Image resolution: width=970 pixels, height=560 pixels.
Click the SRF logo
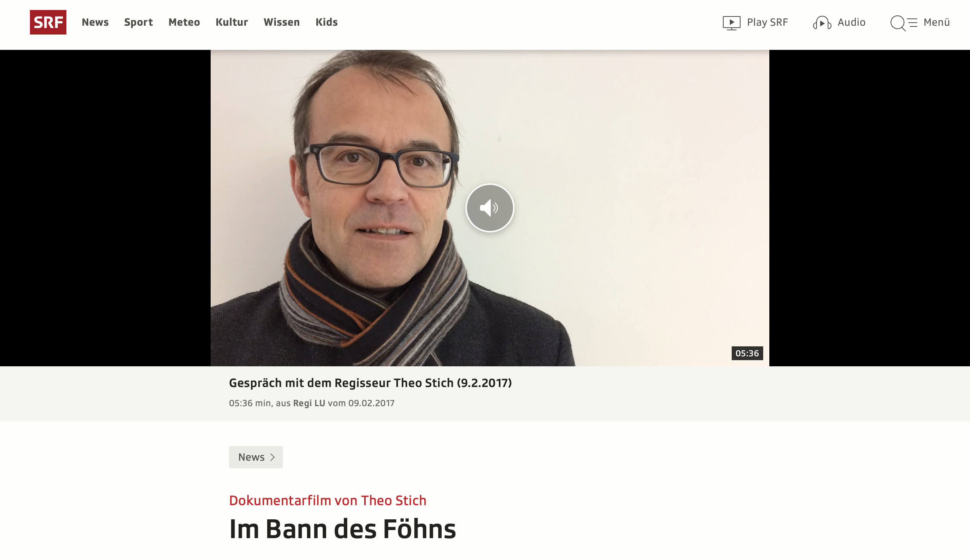48,22
